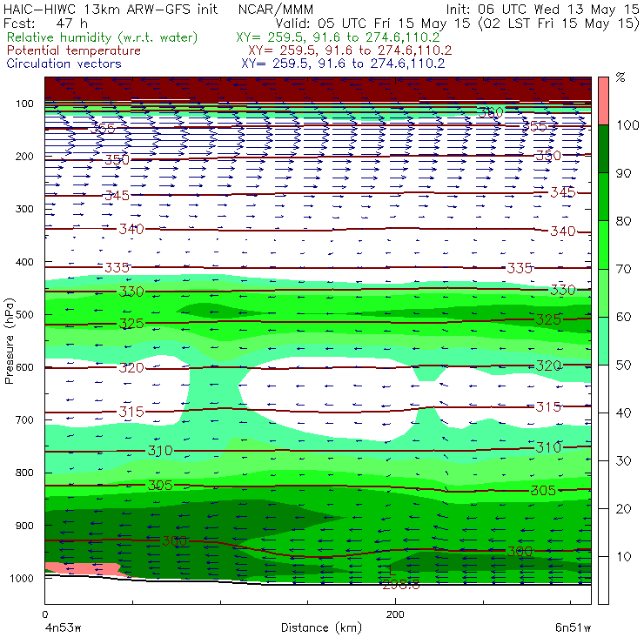The height and width of the screenshot is (644, 644).
Task: Click the white 40–50% legend box
Action: pyautogui.click(x=603, y=388)
